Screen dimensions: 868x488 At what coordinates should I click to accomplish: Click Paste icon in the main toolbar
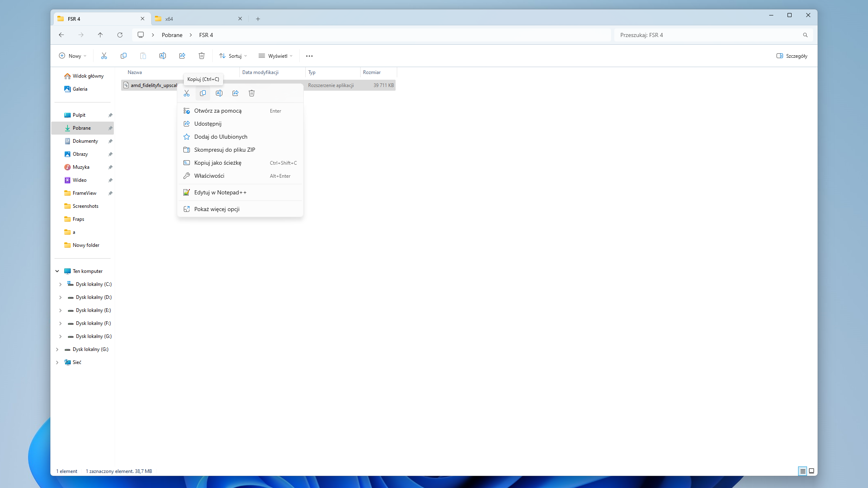tap(143, 56)
